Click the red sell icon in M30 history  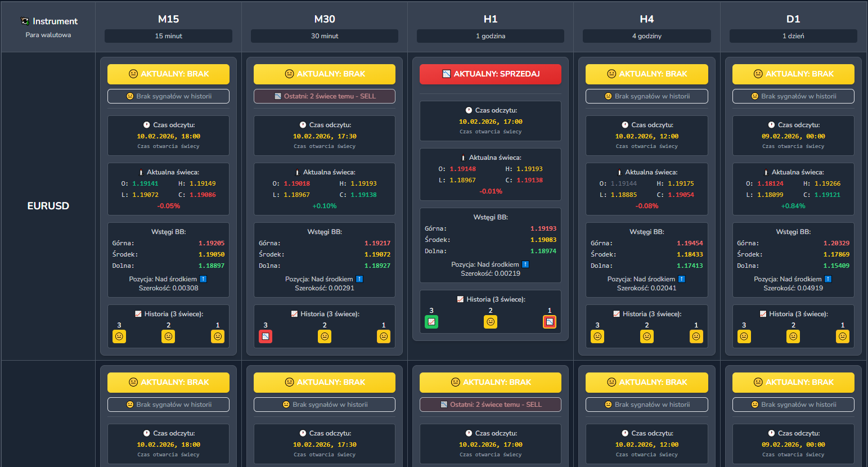pos(266,336)
